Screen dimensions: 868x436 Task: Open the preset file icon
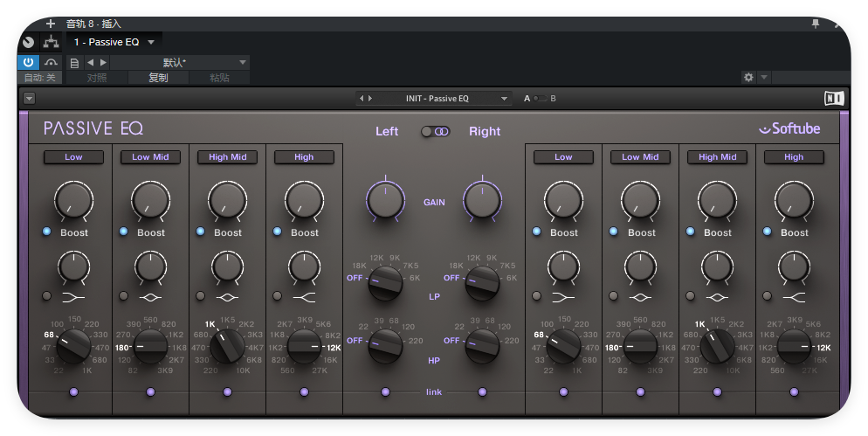(74, 63)
